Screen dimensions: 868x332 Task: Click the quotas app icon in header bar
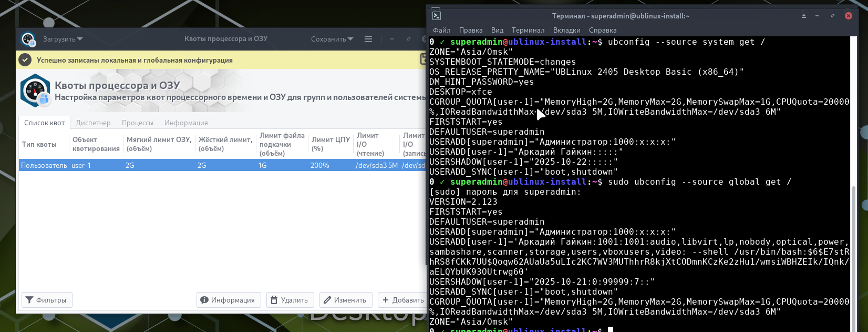click(28, 39)
